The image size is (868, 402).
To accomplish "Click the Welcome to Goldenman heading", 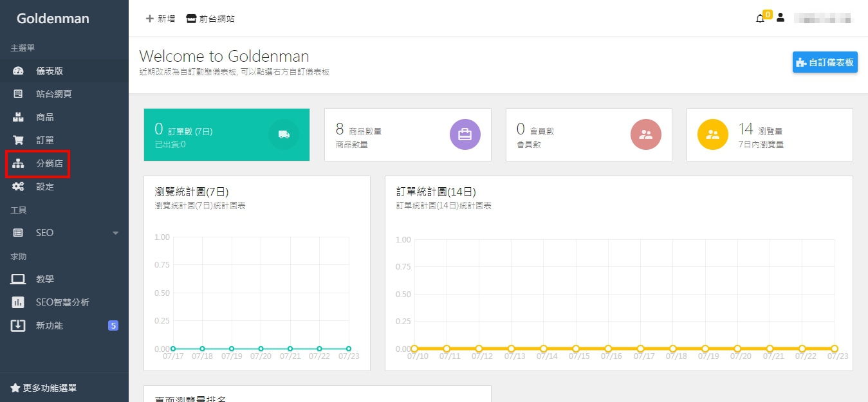I will [x=224, y=56].
